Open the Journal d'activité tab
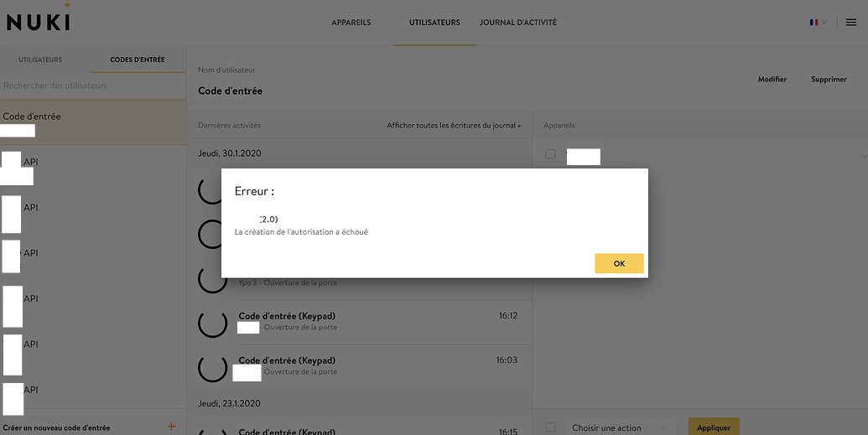The height and width of the screenshot is (435, 868). click(518, 23)
